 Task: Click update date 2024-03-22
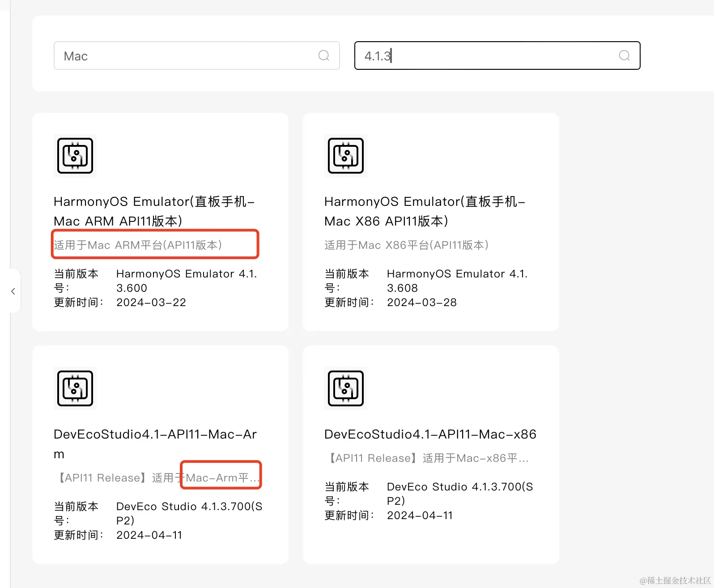151,303
